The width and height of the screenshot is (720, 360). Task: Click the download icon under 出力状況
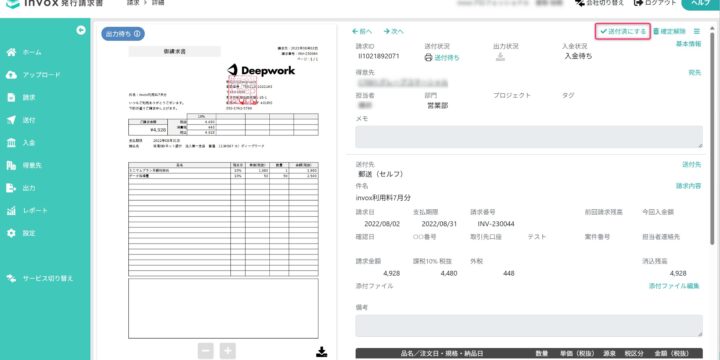[500, 57]
